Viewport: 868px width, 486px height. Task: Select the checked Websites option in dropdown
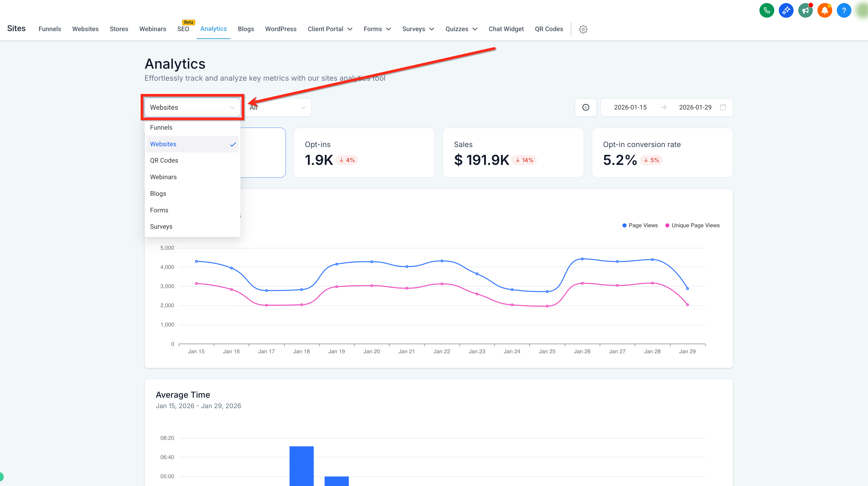tap(192, 144)
